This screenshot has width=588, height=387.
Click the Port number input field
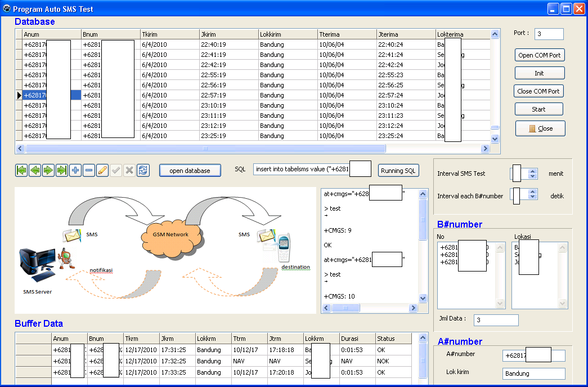tap(549, 34)
